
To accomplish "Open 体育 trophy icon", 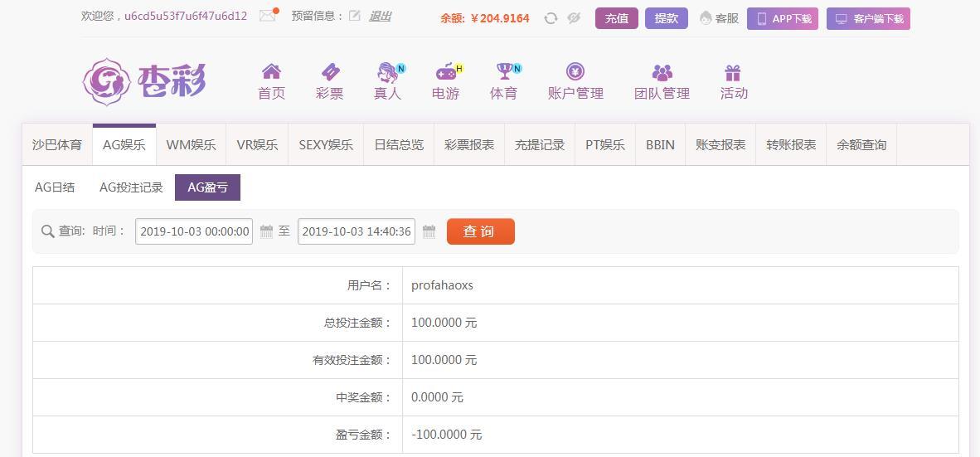I will coord(504,72).
